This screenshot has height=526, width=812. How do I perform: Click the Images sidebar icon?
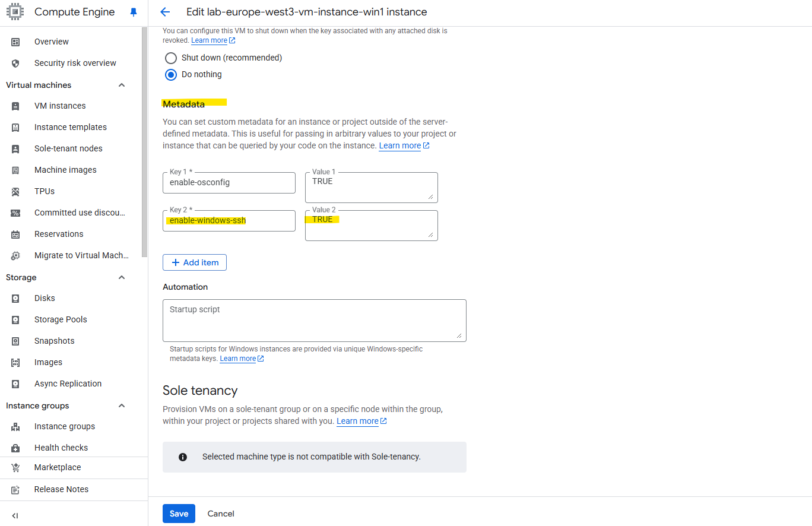click(15, 362)
